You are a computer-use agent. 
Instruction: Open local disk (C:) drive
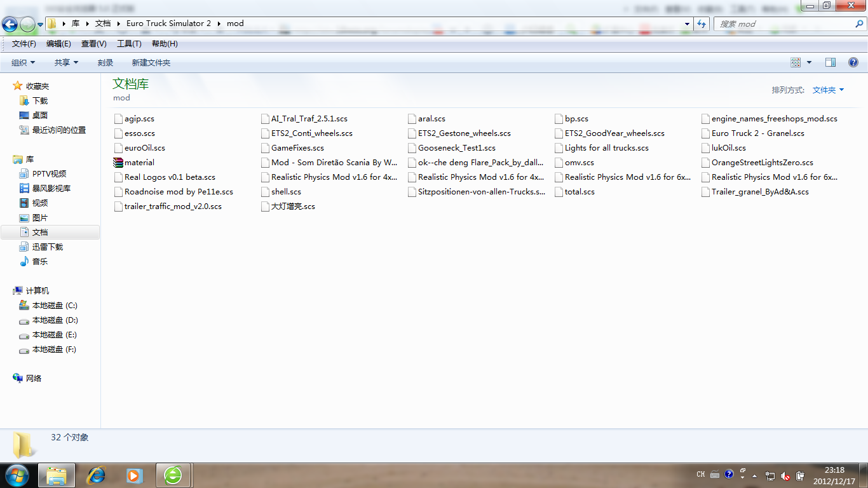click(54, 306)
